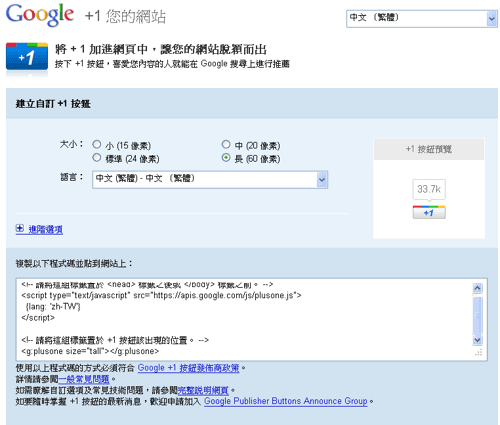Open the 完整說明網頁 documentation link
500x425 pixels.
click(x=203, y=390)
